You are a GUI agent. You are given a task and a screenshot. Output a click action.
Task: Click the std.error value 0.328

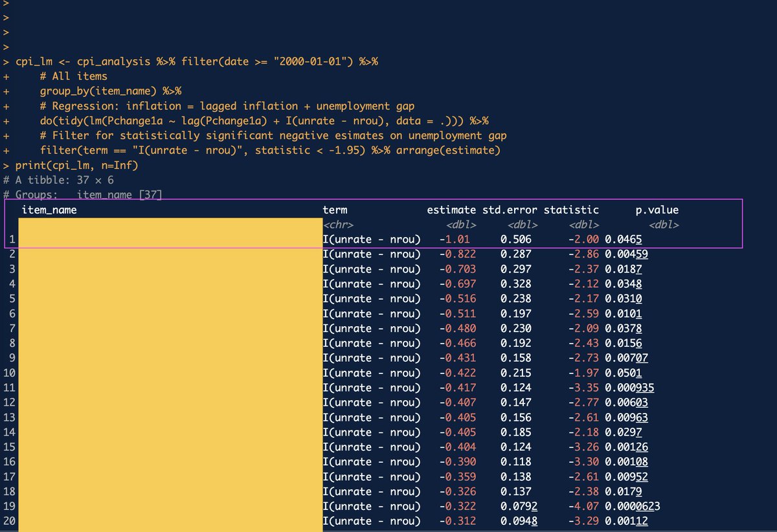coord(516,284)
